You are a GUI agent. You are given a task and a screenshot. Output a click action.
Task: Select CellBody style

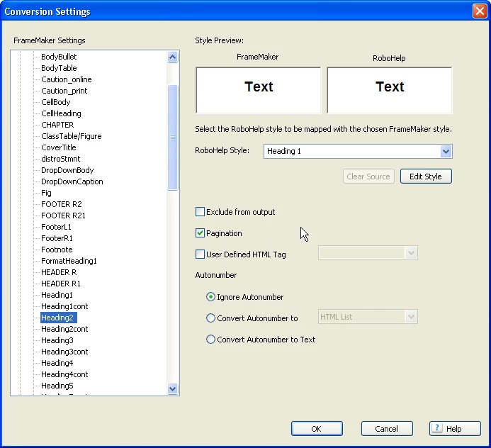click(56, 102)
